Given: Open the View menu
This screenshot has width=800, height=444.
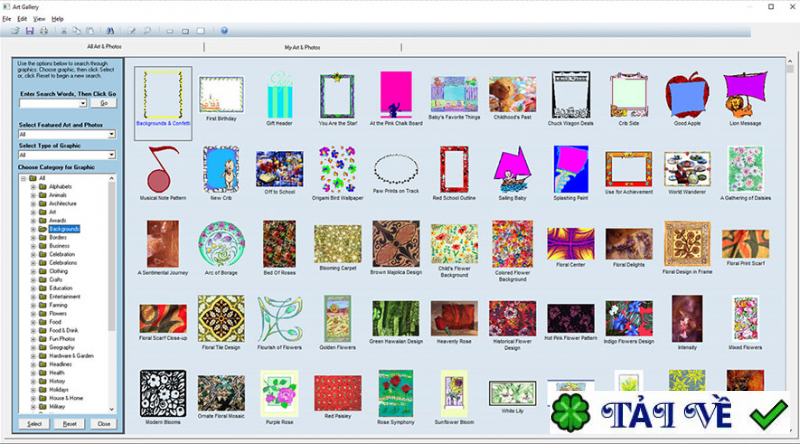Looking at the screenshot, I should coord(39,19).
